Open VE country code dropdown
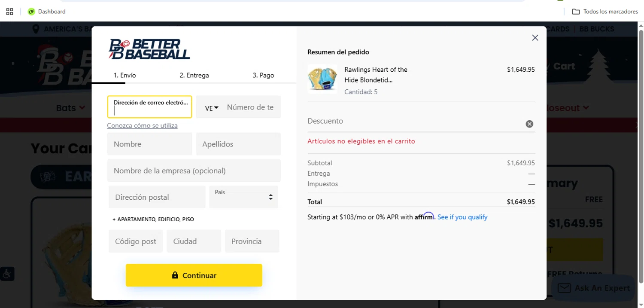Viewport: 644px width, 308px height. (212, 108)
